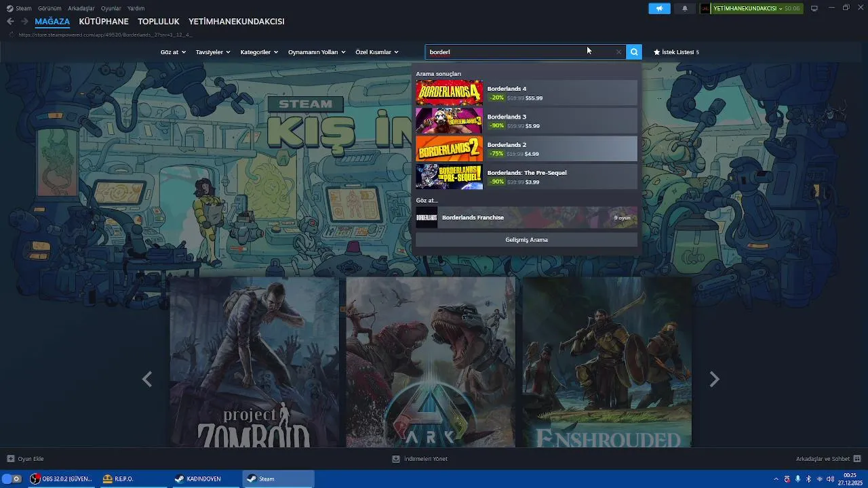Screen dimensions: 868x488
Task: Click the profile avatar next to account name
Action: point(705,8)
